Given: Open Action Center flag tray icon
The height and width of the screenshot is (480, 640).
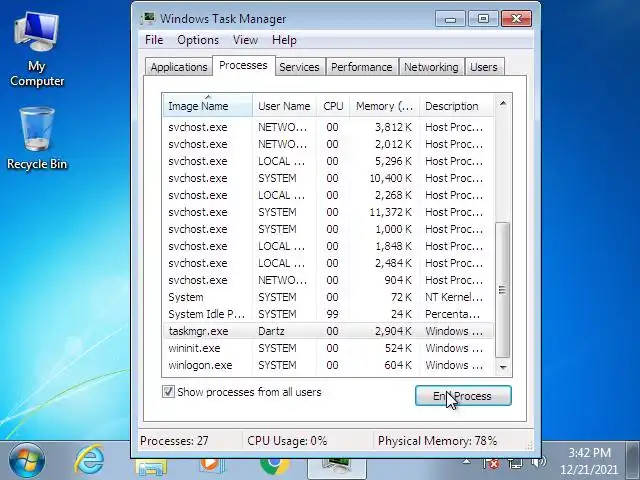Looking at the screenshot, I should [491, 464].
